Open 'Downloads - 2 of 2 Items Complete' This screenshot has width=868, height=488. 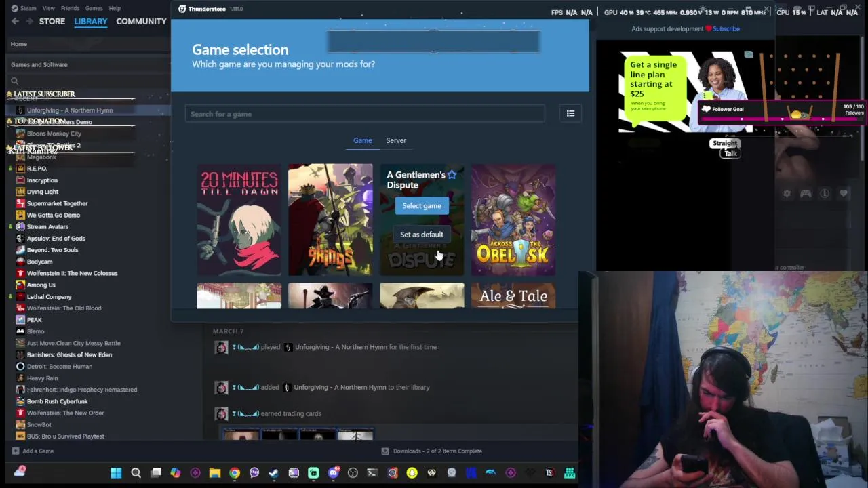click(437, 451)
